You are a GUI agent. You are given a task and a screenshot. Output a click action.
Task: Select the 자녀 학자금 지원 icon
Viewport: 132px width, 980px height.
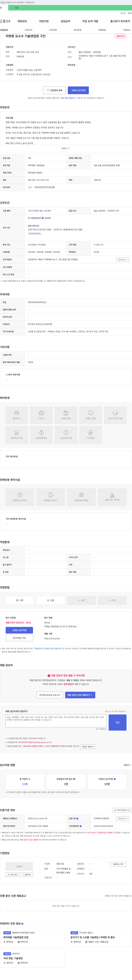(115, 415)
